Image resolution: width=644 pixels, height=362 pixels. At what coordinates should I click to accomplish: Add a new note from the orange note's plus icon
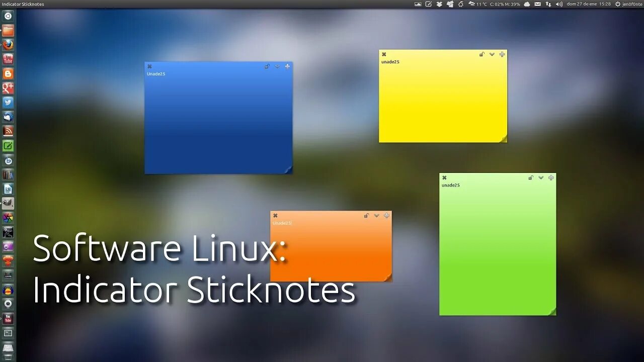coord(386,216)
